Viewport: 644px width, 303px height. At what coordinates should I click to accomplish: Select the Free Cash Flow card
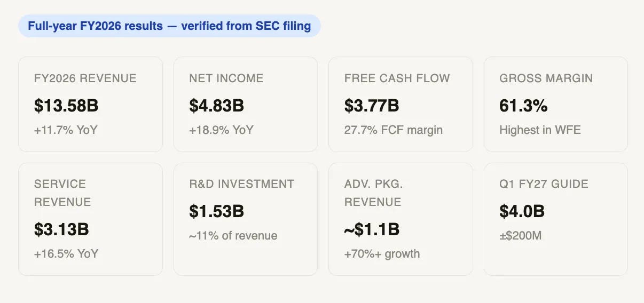(x=400, y=104)
